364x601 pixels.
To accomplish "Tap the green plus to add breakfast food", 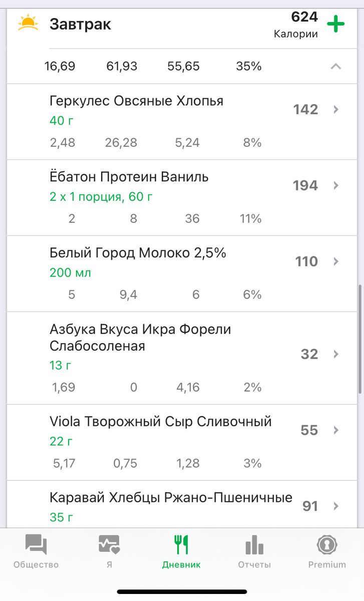I will click(335, 24).
